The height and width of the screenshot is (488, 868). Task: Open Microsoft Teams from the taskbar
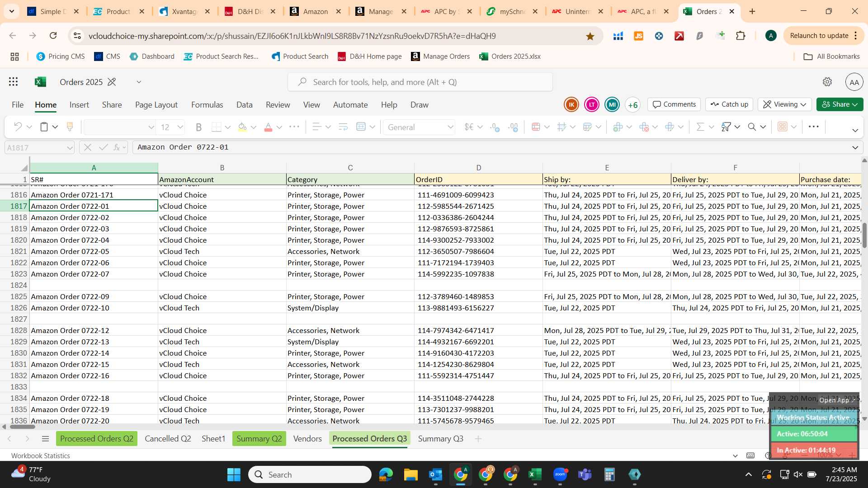(585, 474)
